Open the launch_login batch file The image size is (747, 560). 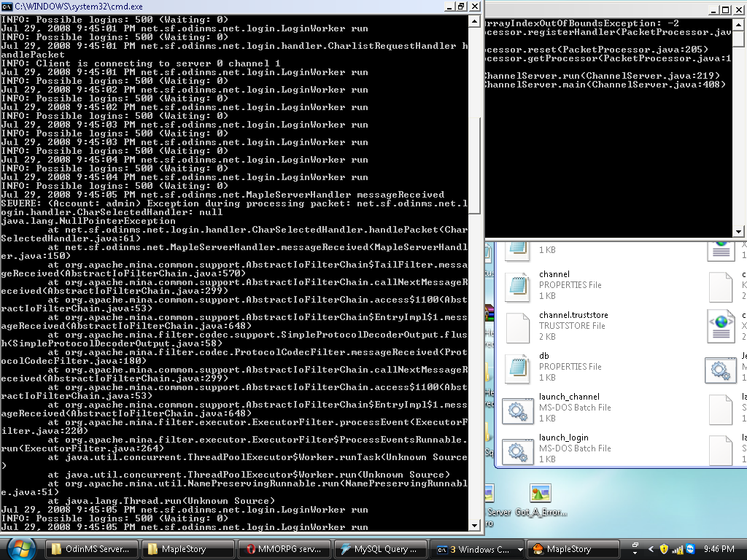(518, 448)
